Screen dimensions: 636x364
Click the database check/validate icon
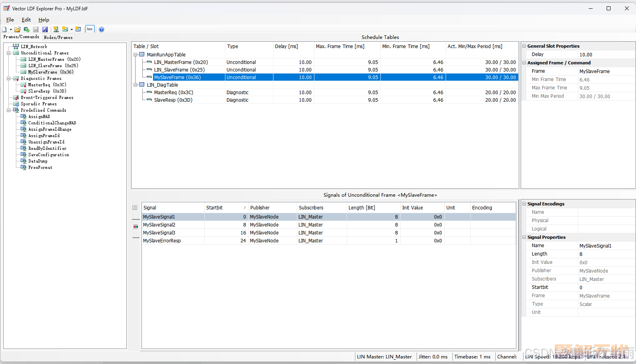coord(27,29)
